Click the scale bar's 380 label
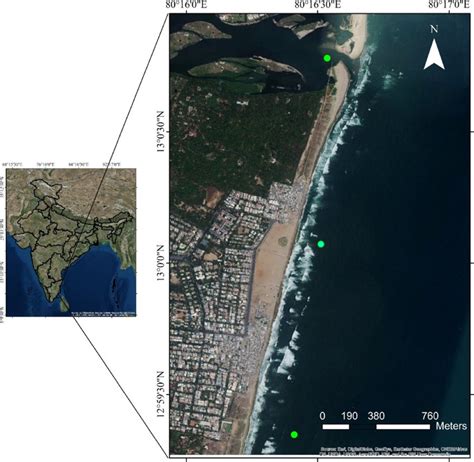This screenshot has width=474, height=462. [x=376, y=416]
